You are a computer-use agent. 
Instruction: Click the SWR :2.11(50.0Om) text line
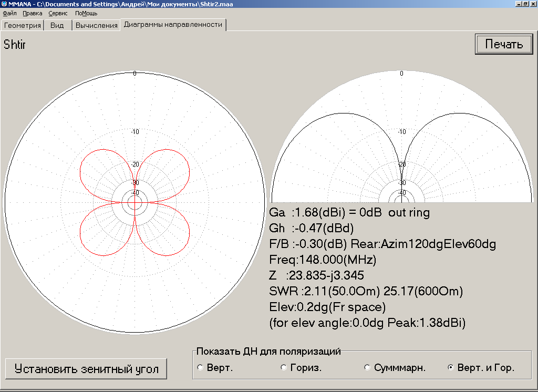[366, 291]
